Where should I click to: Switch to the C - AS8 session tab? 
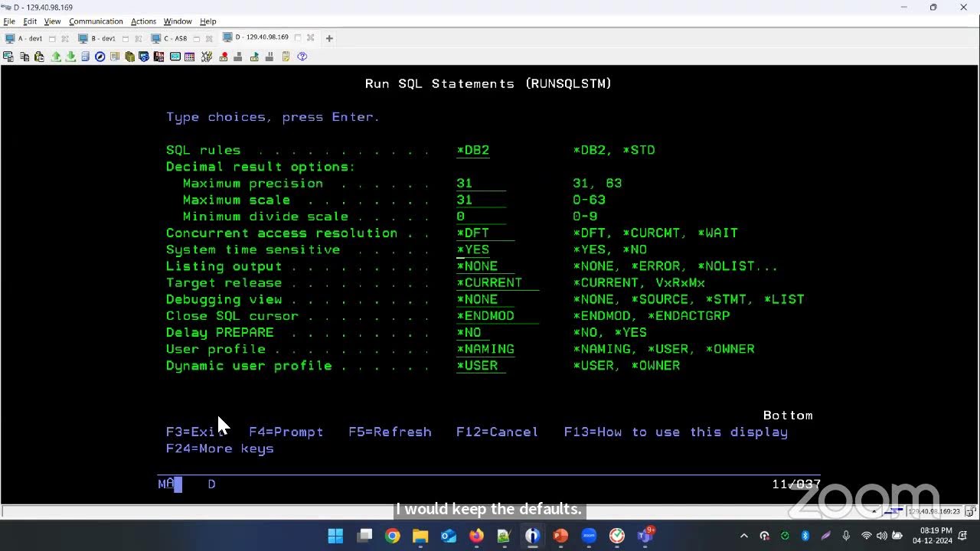175,38
